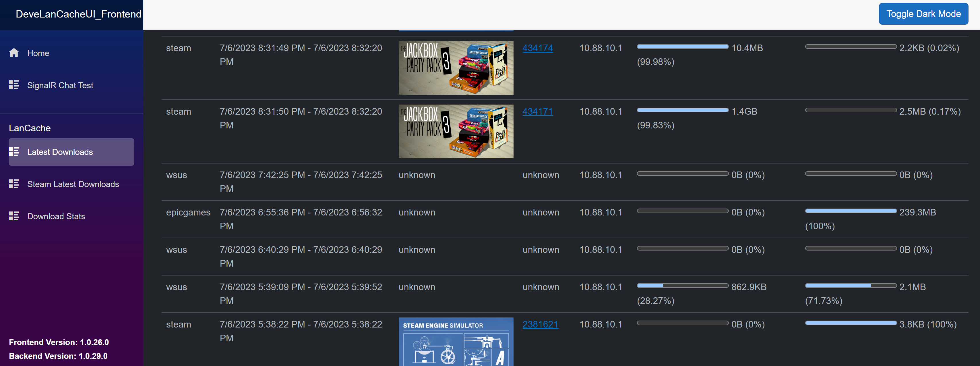Open app ID link 434174

click(538, 48)
